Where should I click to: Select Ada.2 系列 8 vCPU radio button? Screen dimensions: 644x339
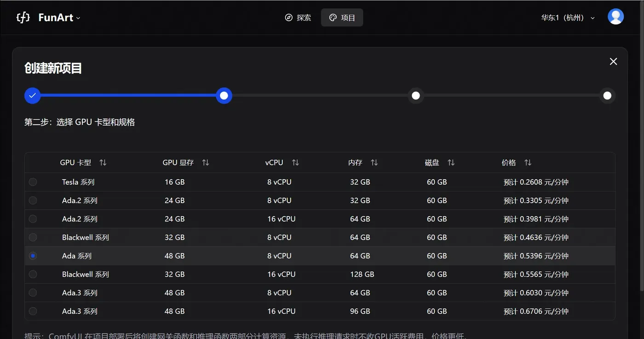pos(33,200)
